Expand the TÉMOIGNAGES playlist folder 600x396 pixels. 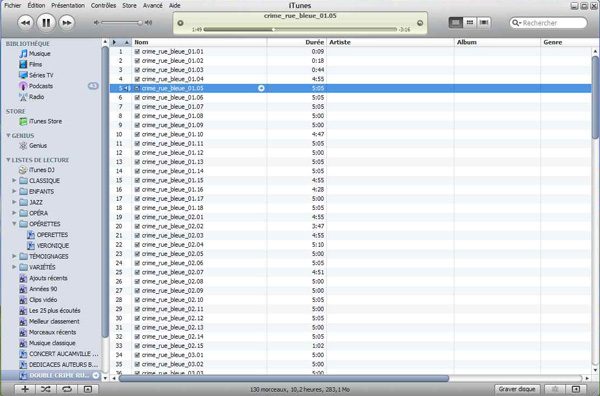[14, 256]
